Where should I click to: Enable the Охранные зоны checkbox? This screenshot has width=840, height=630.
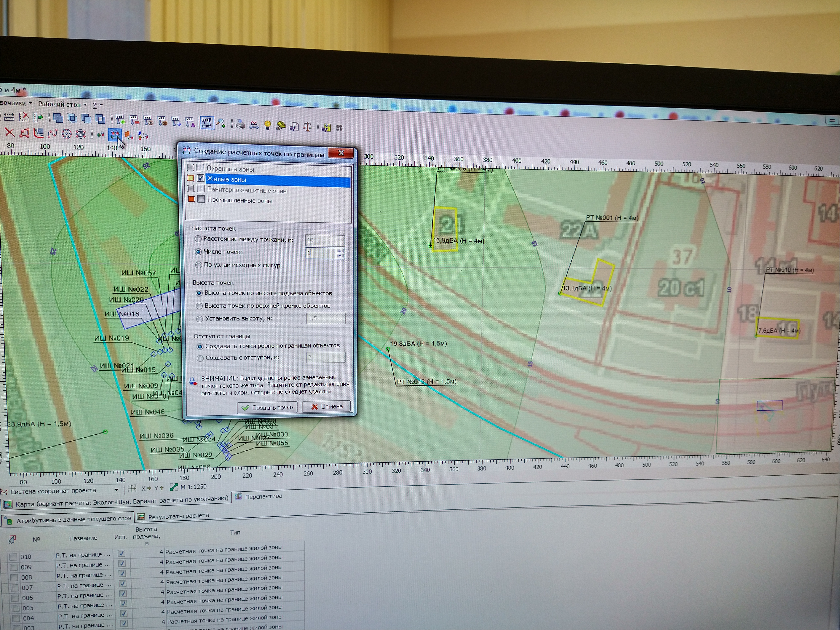[200, 167]
